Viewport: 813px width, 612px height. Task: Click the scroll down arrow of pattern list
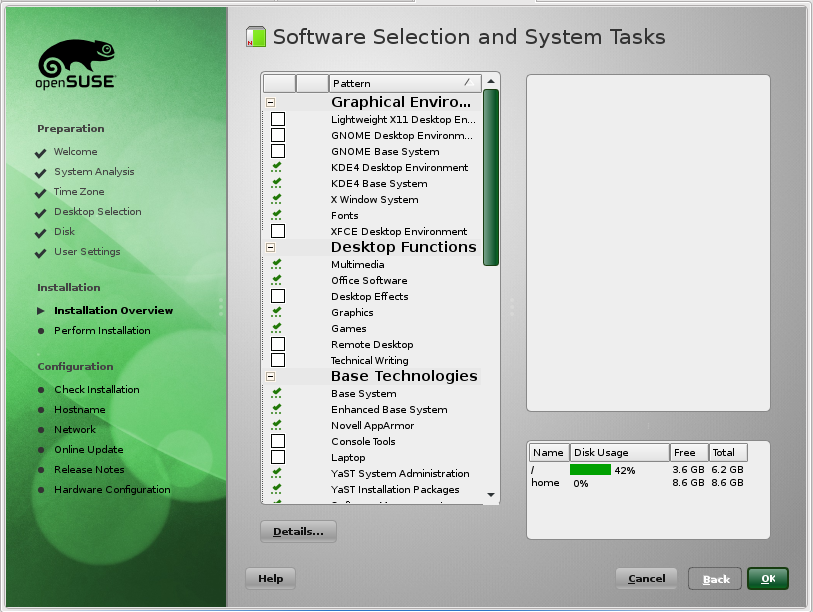pos(491,495)
